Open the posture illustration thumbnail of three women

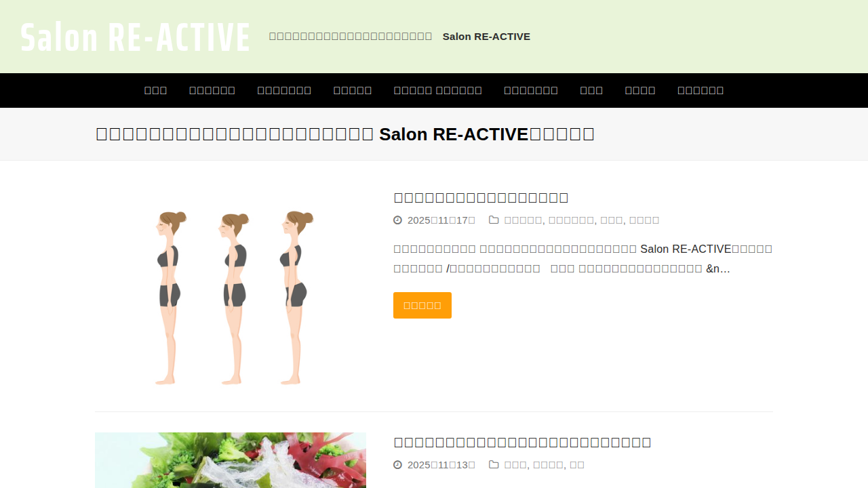tap(231, 297)
